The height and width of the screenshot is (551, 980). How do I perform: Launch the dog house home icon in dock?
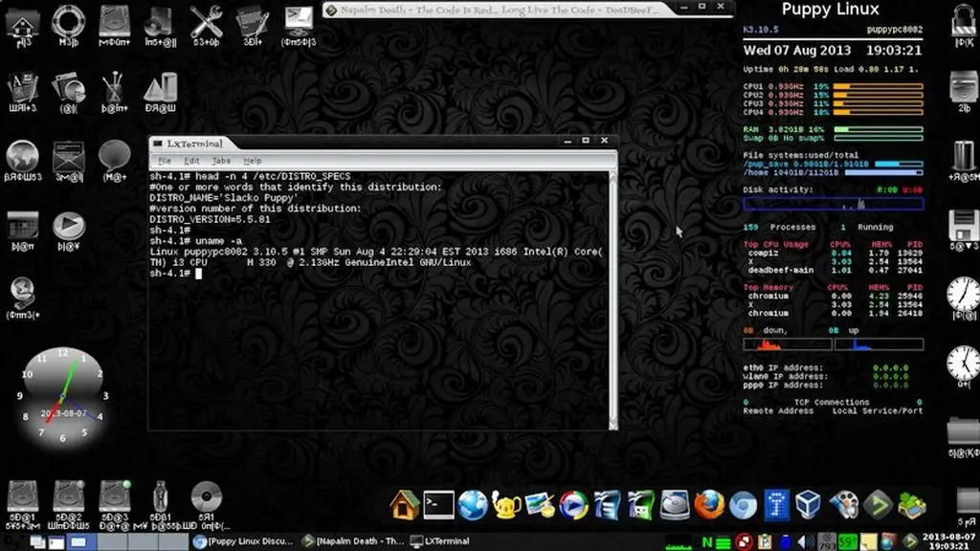tap(405, 505)
